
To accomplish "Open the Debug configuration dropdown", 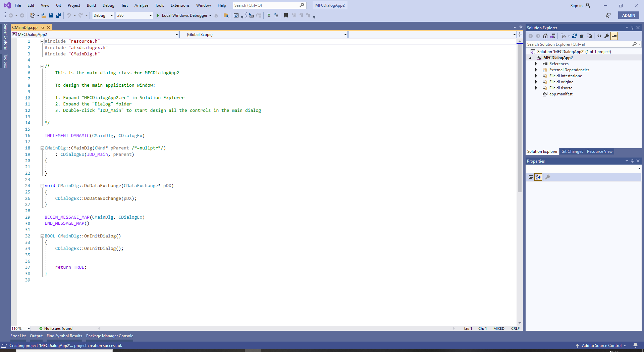I will 103,15.
